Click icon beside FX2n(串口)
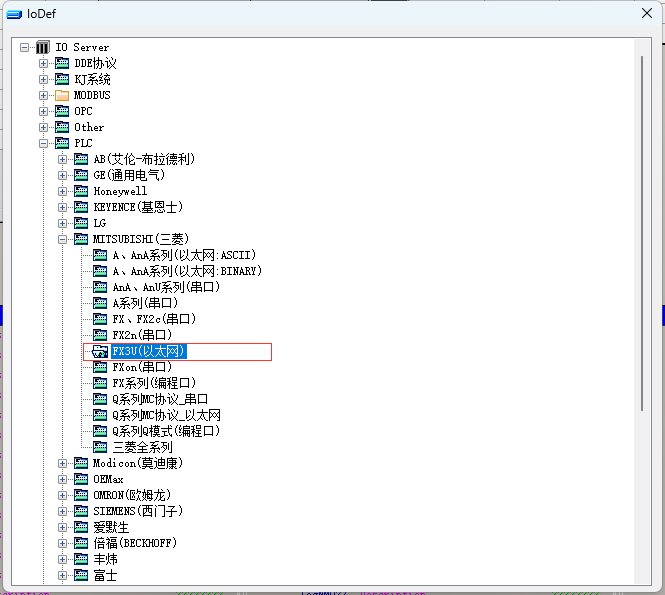665x595 pixels. [100, 335]
